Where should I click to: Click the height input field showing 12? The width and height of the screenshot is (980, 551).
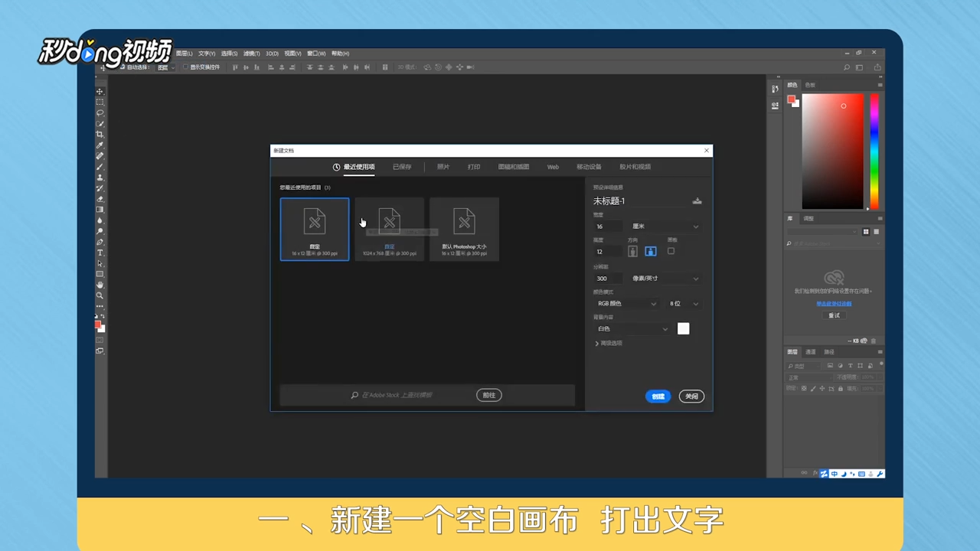[608, 251]
